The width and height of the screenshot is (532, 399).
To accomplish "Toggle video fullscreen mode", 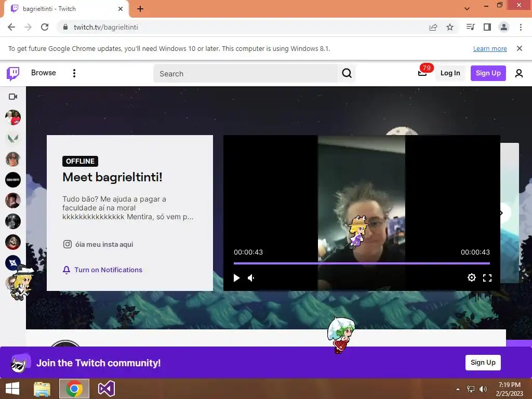I will tap(487, 278).
